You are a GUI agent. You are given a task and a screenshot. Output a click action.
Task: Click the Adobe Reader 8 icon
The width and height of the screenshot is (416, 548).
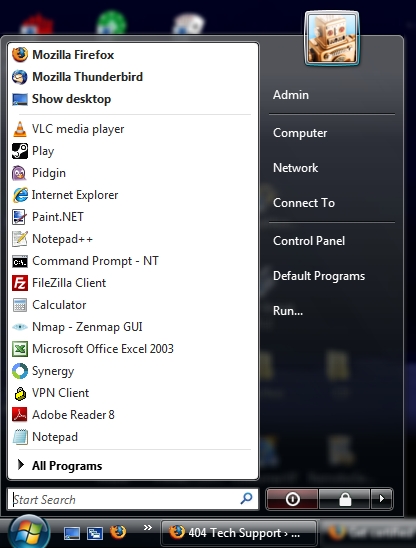(20, 415)
